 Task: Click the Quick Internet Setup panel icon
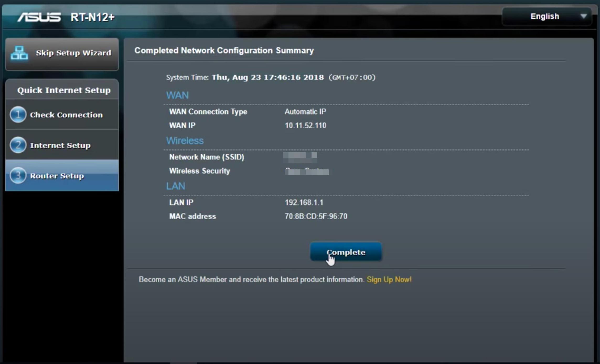tap(63, 90)
